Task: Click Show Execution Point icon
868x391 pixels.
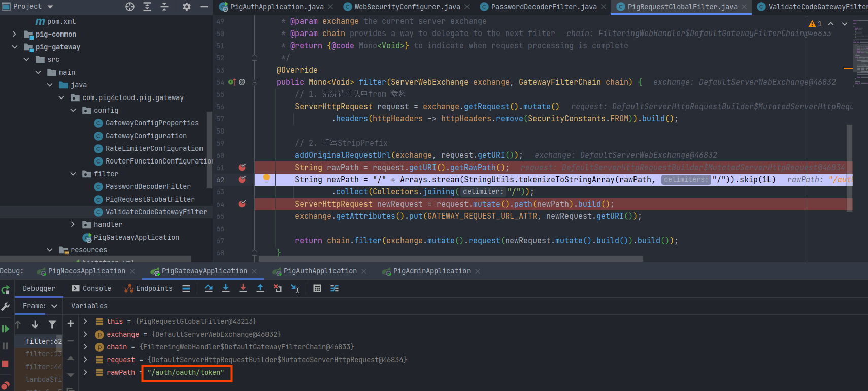Action: 186,288
